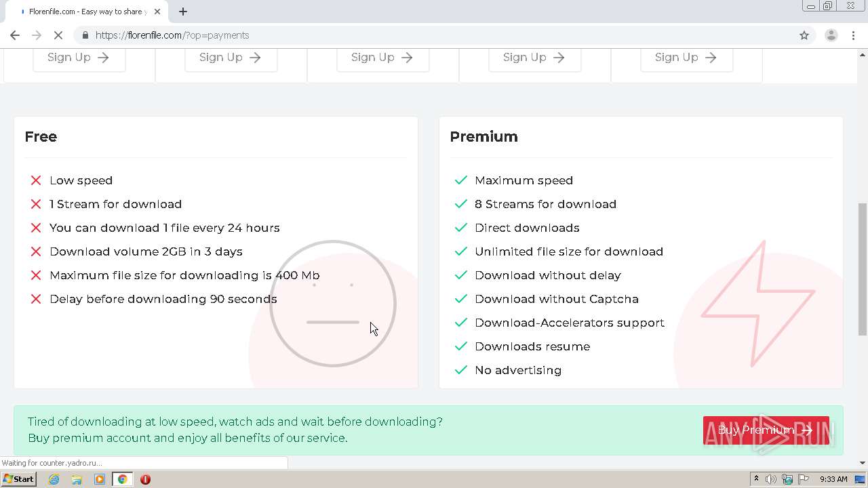Viewport: 868px width, 488px height.
Task: Click the browser back arrow
Action: point(15,35)
